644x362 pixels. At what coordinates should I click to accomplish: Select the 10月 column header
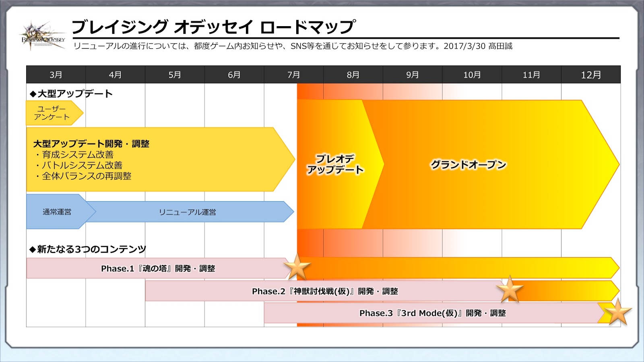tap(472, 75)
